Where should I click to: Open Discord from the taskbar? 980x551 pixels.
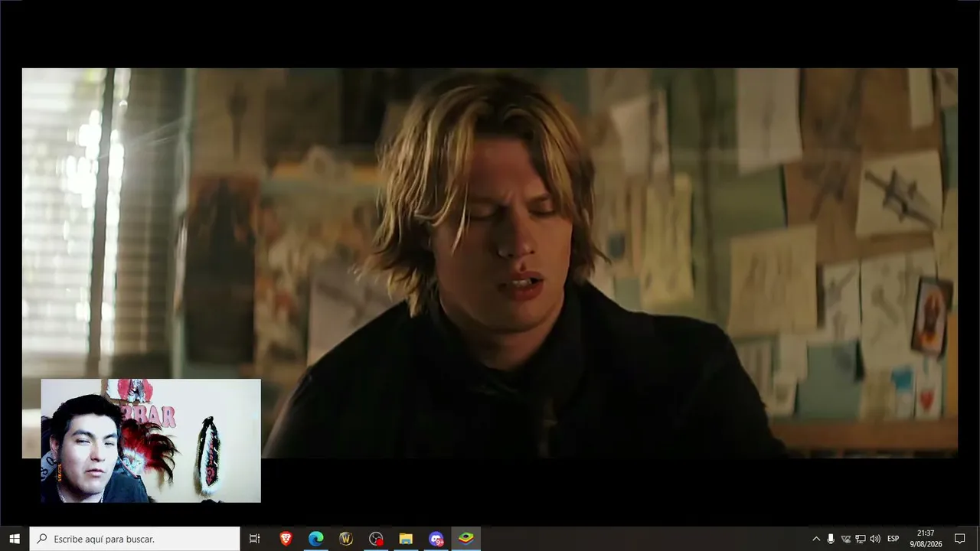tap(436, 539)
